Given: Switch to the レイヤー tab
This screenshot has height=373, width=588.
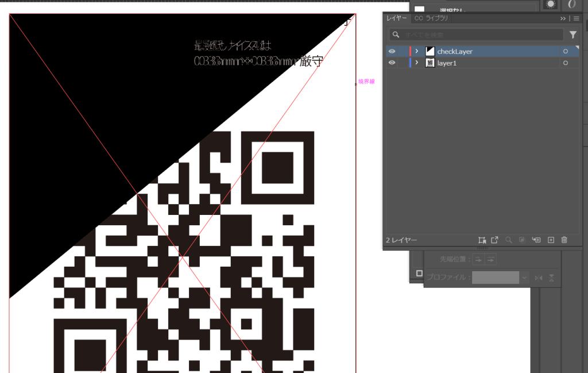Looking at the screenshot, I should 397,18.
